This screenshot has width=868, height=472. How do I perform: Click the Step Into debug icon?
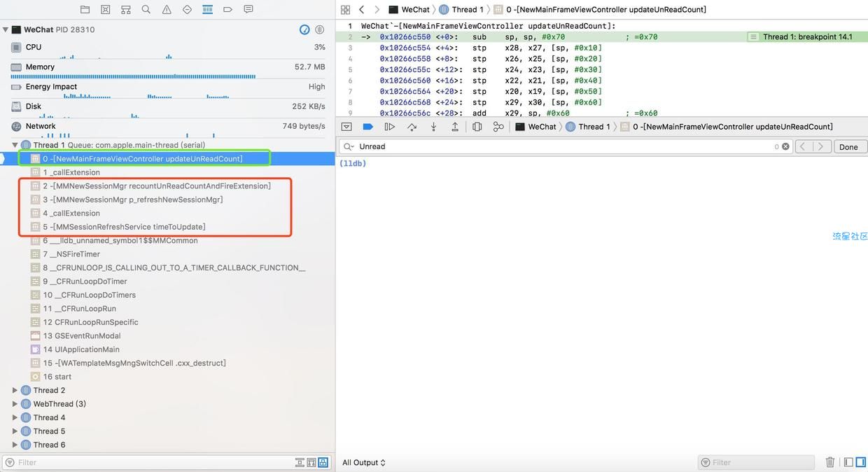(433, 127)
